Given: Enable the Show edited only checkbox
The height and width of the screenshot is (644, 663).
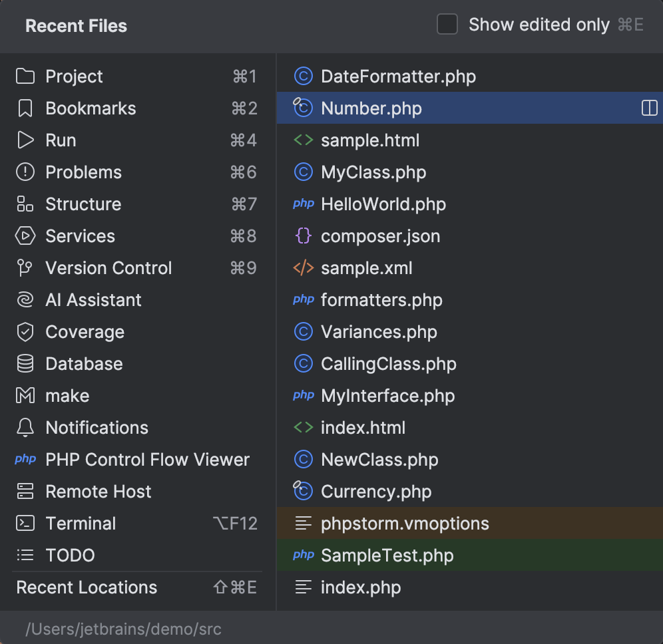Looking at the screenshot, I should point(447,24).
